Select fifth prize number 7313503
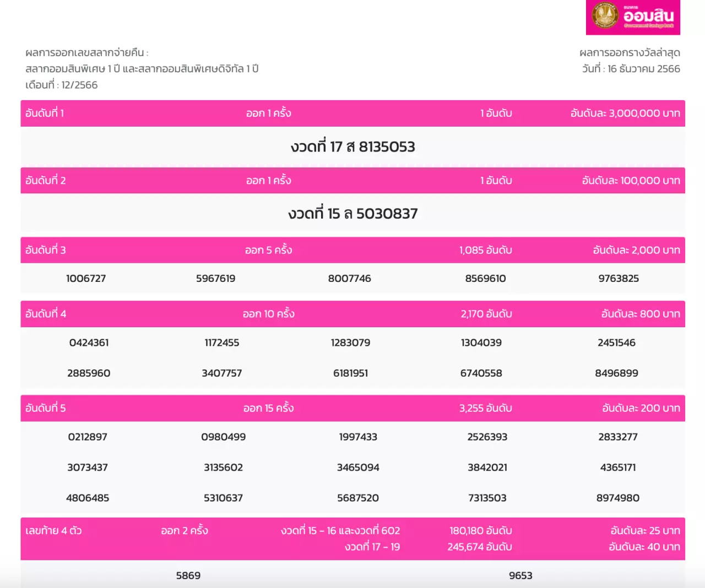Viewport: 705px width, 588px height. click(487, 498)
